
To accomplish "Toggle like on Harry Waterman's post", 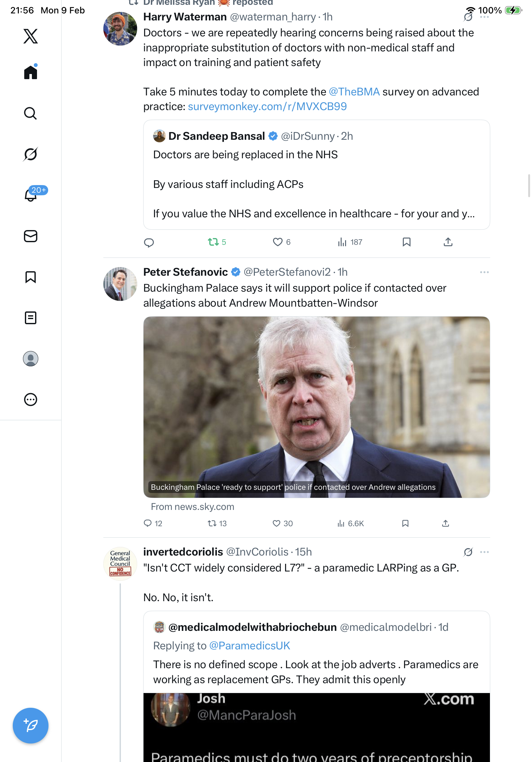I will (x=277, y=242).
